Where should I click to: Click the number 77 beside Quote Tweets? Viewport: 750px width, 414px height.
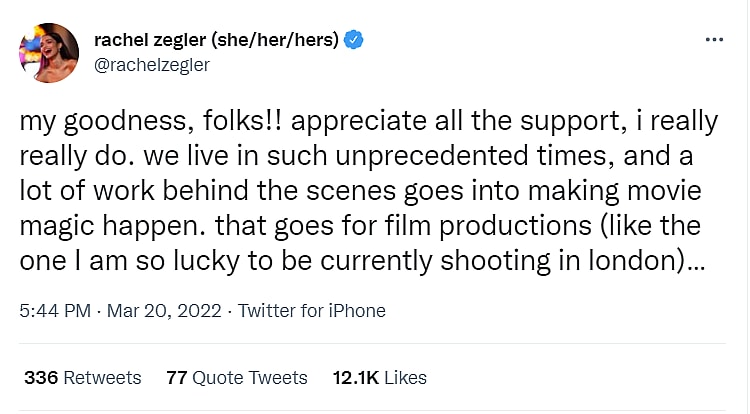[177, 377]
